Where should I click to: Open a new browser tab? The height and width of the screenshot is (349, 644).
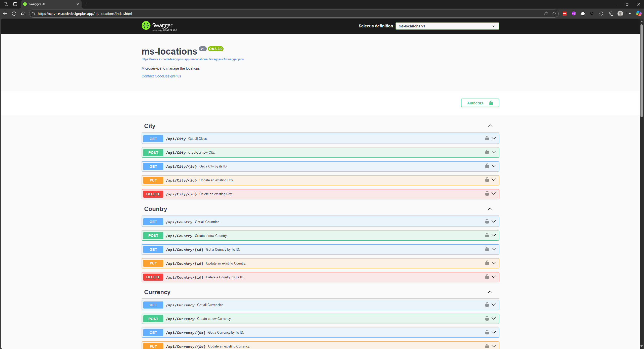86,4
